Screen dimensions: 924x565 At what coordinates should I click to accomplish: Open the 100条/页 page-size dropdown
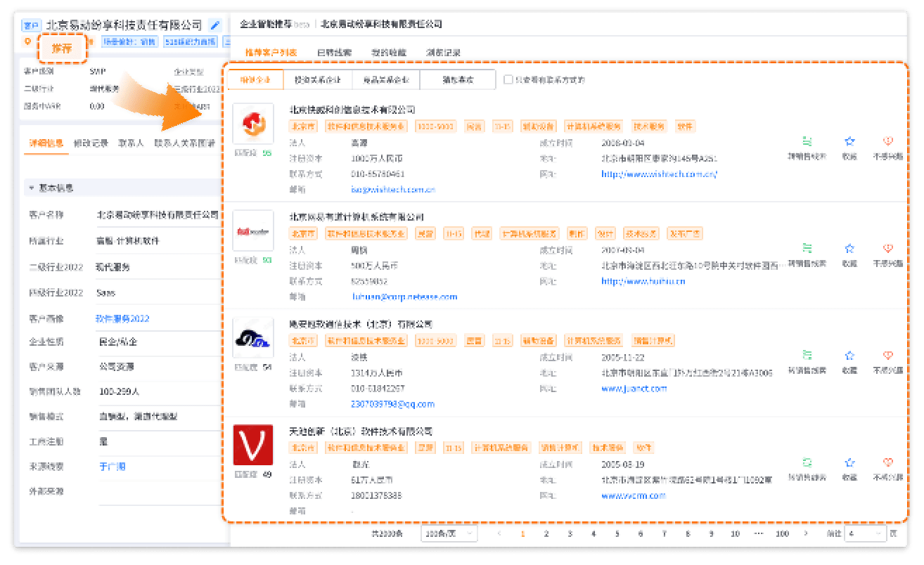pos(449,534)
